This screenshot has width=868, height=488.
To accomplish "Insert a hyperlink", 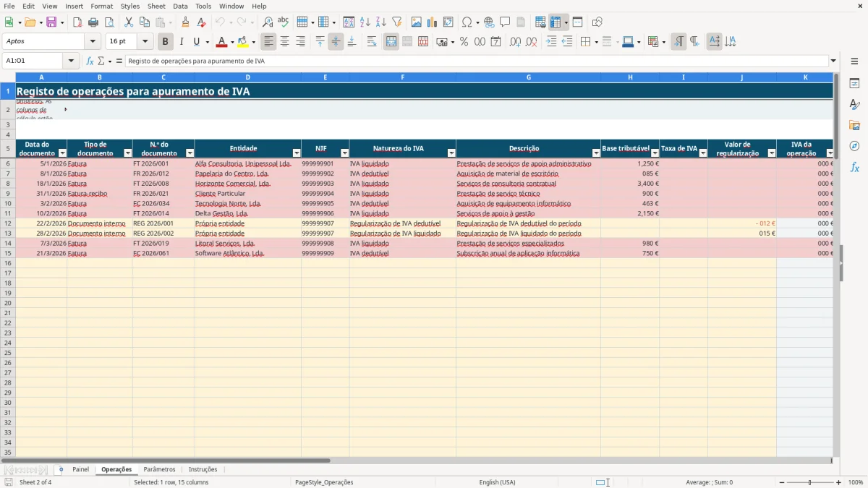I will pyautogui.click(x=489, y=22).
